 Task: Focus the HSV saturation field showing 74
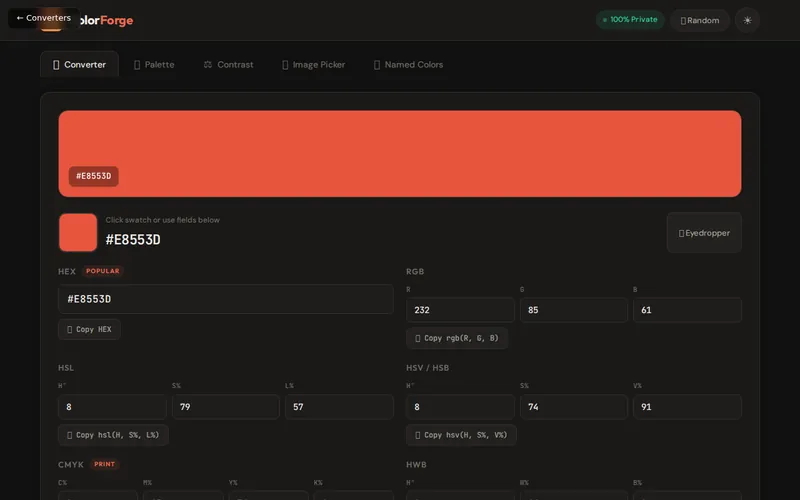pyautogui.click(x=573, y=407)
